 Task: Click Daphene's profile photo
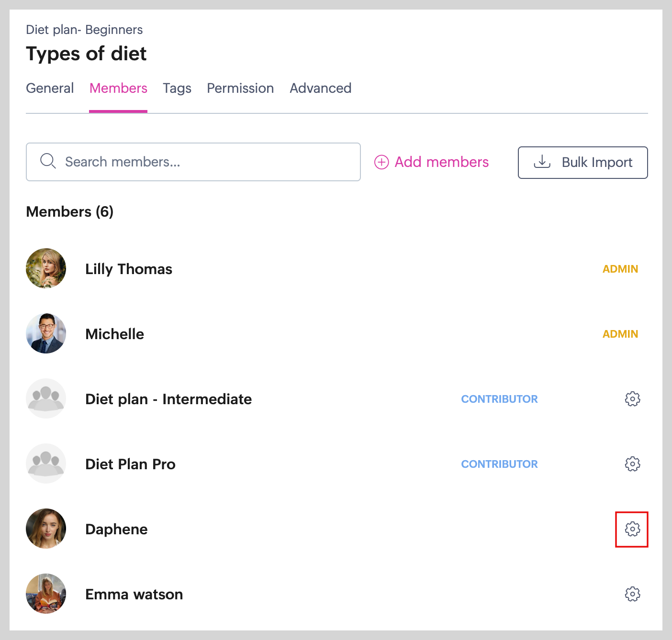[46, 529]
